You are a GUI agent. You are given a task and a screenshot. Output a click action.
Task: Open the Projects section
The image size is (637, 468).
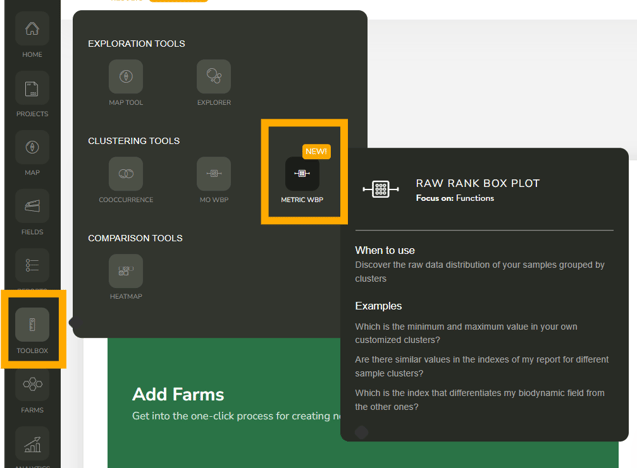[x=32, y=94]
